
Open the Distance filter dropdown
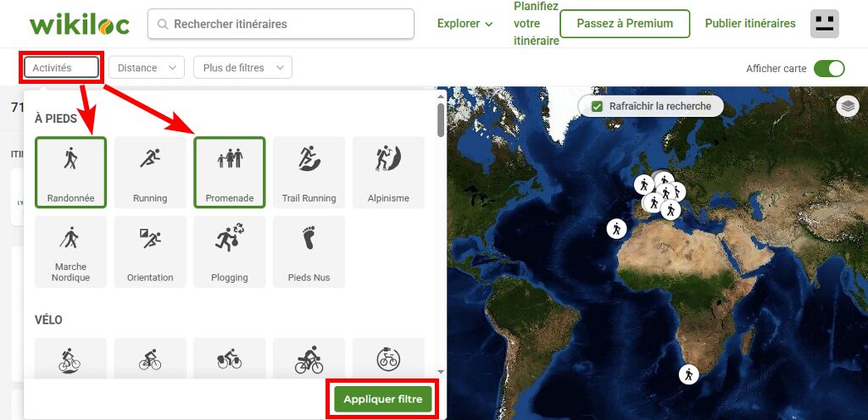[147, 68]
